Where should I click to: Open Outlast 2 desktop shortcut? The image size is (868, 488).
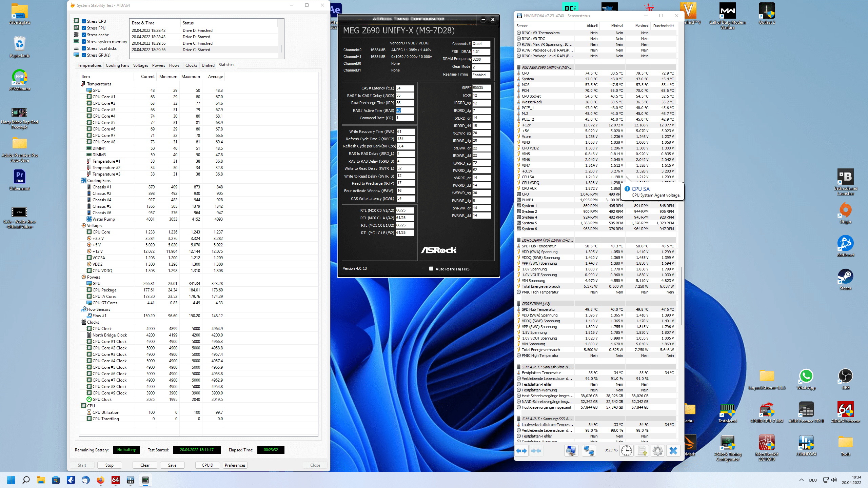click(767, 13)
